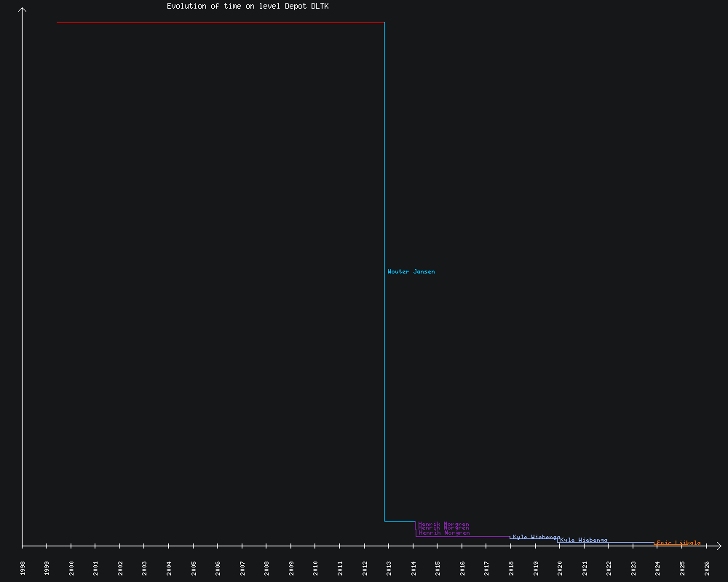
Task: Click the 2024 year label
Action: [658, 568]
